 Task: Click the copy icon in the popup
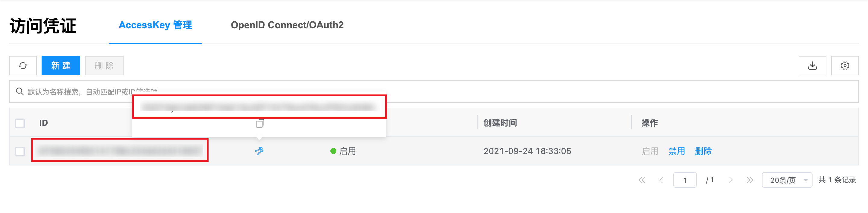[x=260, y=124]
